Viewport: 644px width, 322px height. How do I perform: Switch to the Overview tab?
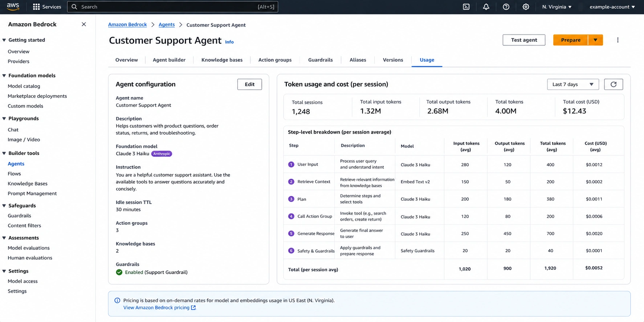click(x=127, y=60)
